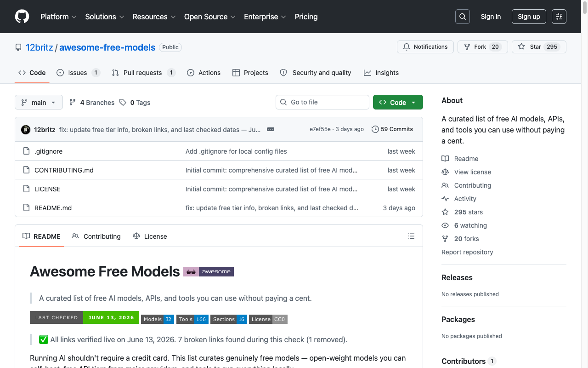This screenshot has width=588, height=368.
Task: Click Sign in
Action: pyautogui.click(x=491, y=17)
